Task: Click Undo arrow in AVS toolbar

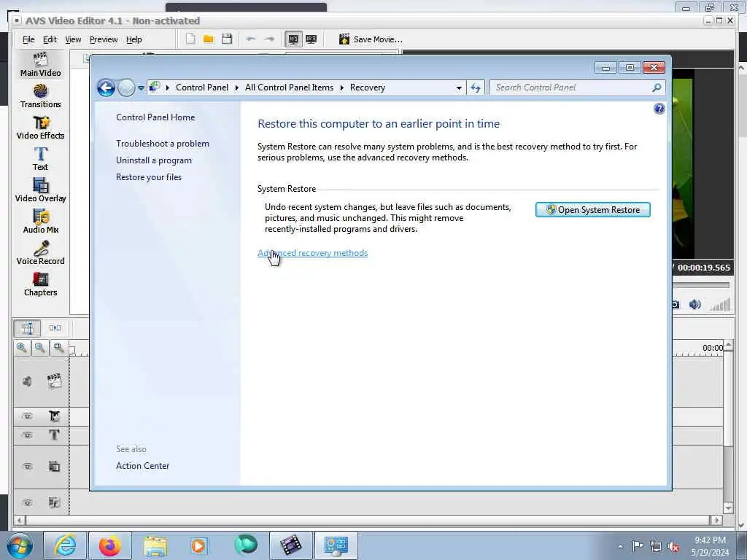Action: click(251, 39)
